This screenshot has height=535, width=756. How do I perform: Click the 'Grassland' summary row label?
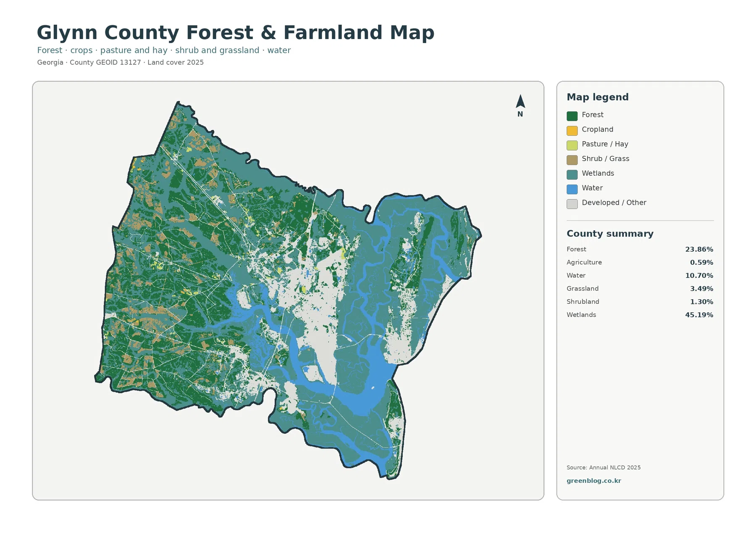coord(583,289)
